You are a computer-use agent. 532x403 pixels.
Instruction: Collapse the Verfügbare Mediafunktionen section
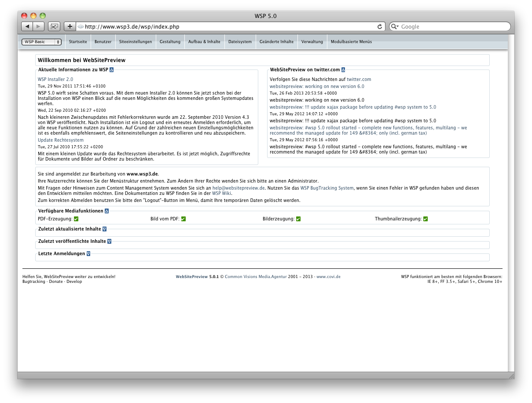pos(106,211)
